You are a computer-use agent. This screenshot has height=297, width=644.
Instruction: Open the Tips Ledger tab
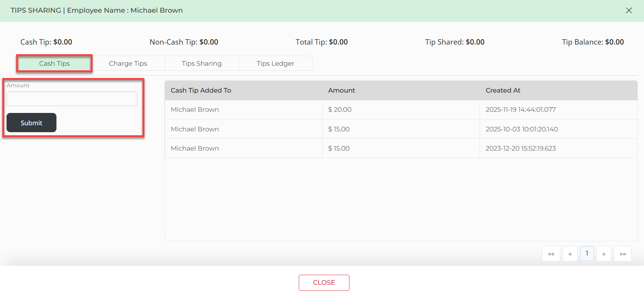click(275, 63)
